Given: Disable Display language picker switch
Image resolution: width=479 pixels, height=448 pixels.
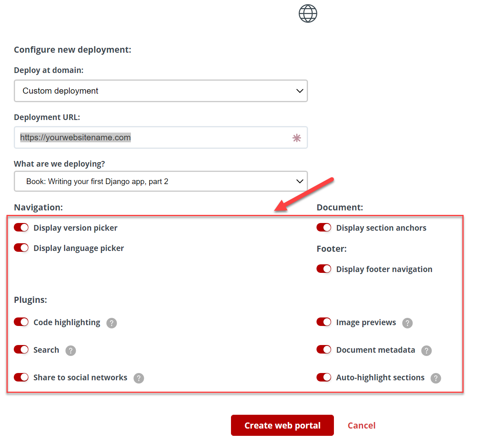Looking at the screenshot, I should click(21, 248).
